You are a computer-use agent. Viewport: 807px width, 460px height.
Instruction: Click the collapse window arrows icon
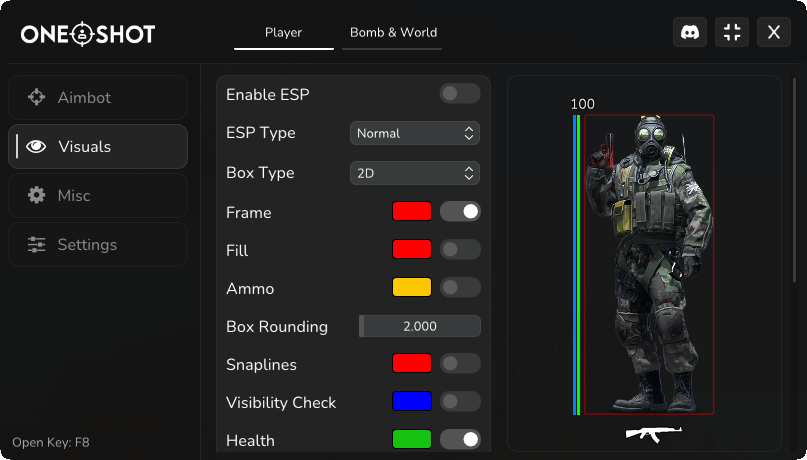[x=732, y=32]
